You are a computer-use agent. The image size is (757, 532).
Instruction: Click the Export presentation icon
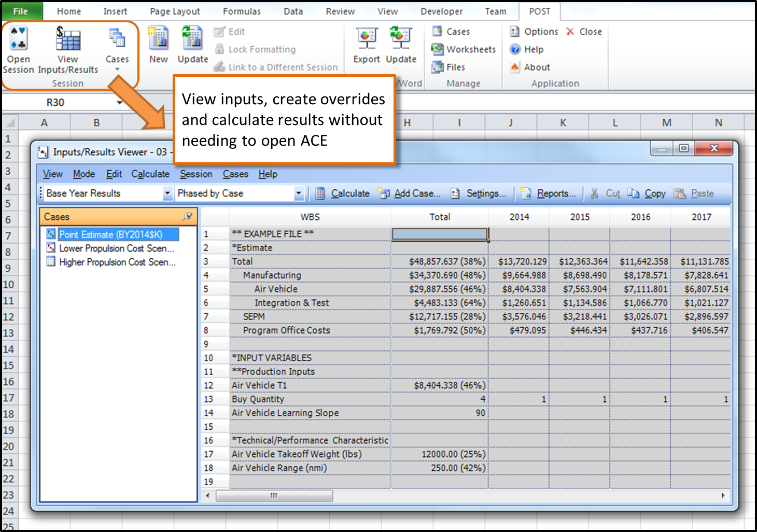pyautogui.click(x=367, y=38)
